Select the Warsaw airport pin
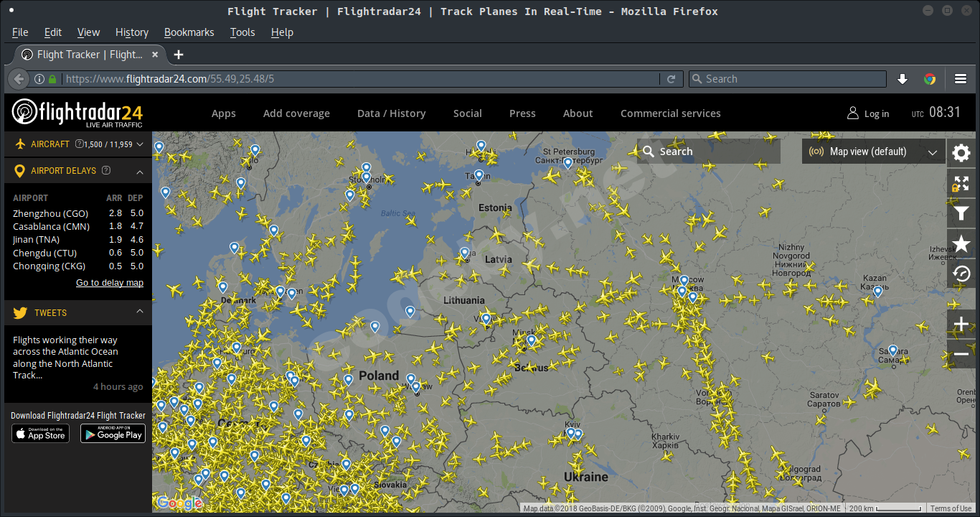980x517 pixels. (x=416, y=386)
